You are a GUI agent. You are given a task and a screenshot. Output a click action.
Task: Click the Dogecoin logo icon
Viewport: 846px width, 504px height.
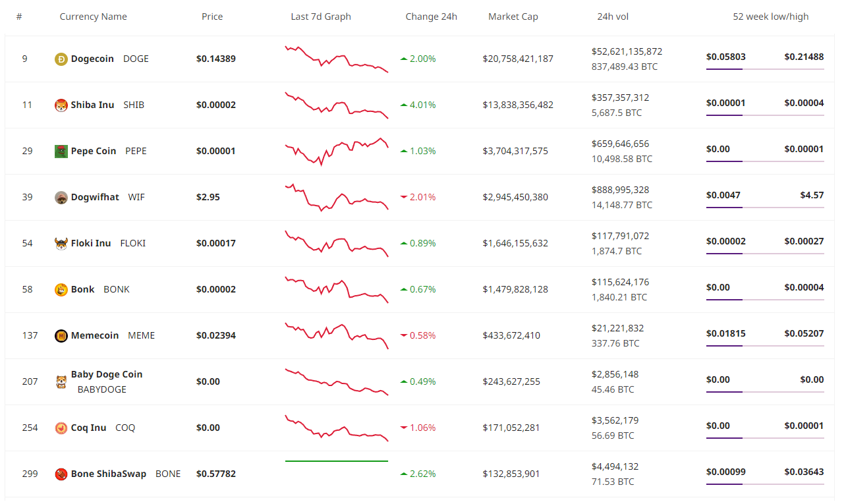(x=60, y=59)
